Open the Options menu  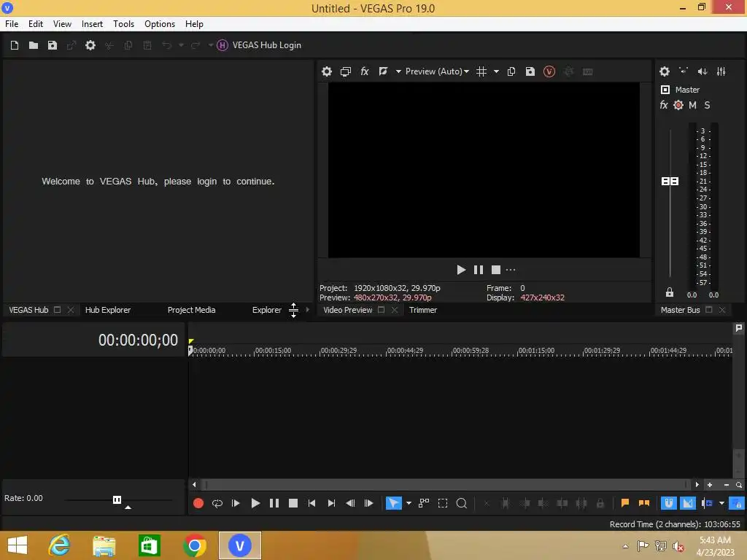coord(160,24)
